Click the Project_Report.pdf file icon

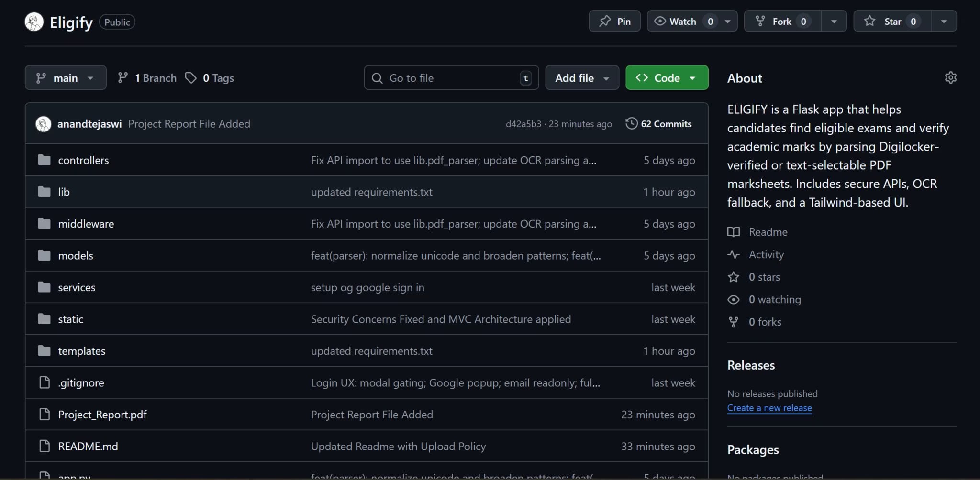45,415
